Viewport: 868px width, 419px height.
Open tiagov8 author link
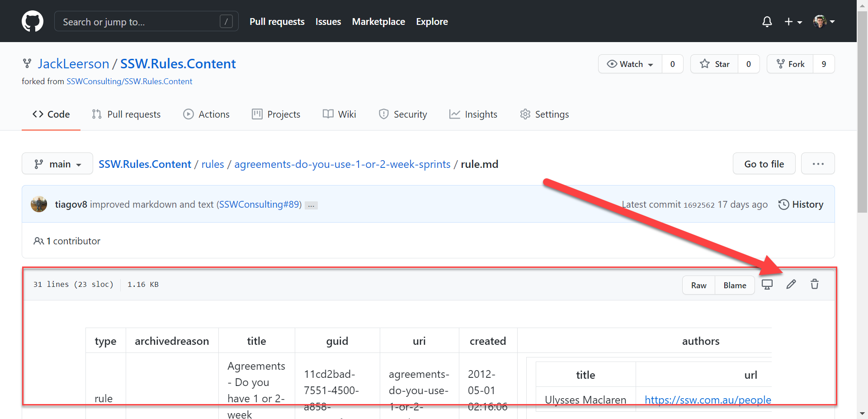click(x=71, y=205)
